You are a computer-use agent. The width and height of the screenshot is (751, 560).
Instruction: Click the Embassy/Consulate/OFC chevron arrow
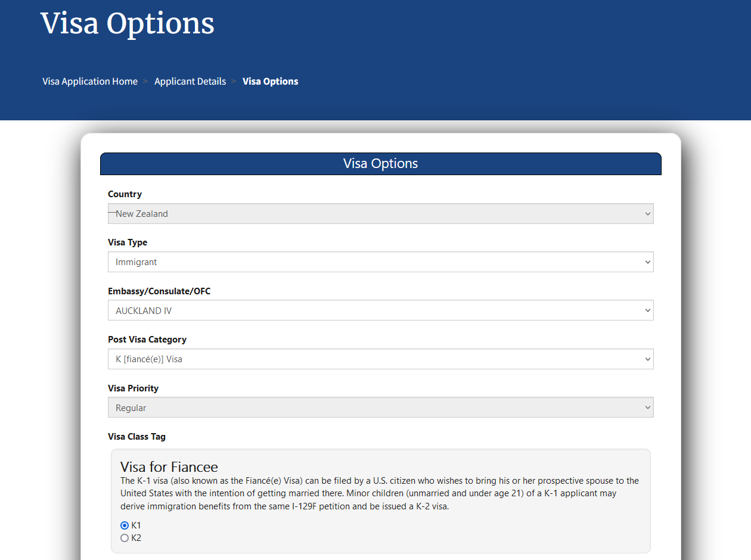click(647, 310)
